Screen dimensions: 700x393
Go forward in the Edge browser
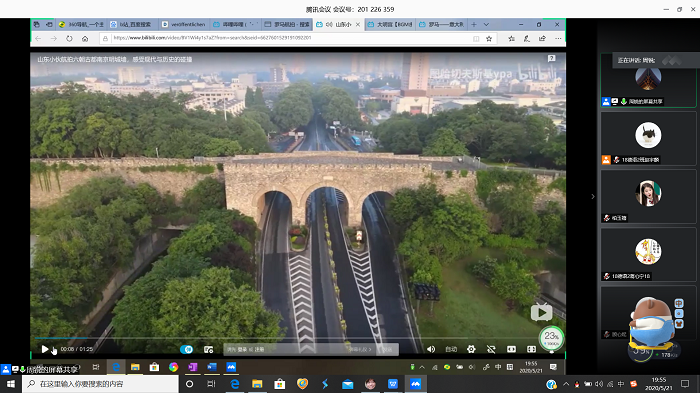[54, 38]
